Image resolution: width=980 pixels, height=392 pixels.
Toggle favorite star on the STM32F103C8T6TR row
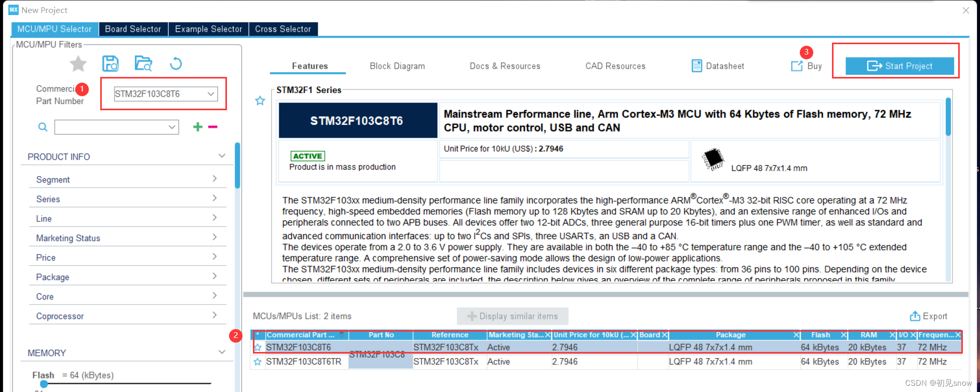point(258,362)
